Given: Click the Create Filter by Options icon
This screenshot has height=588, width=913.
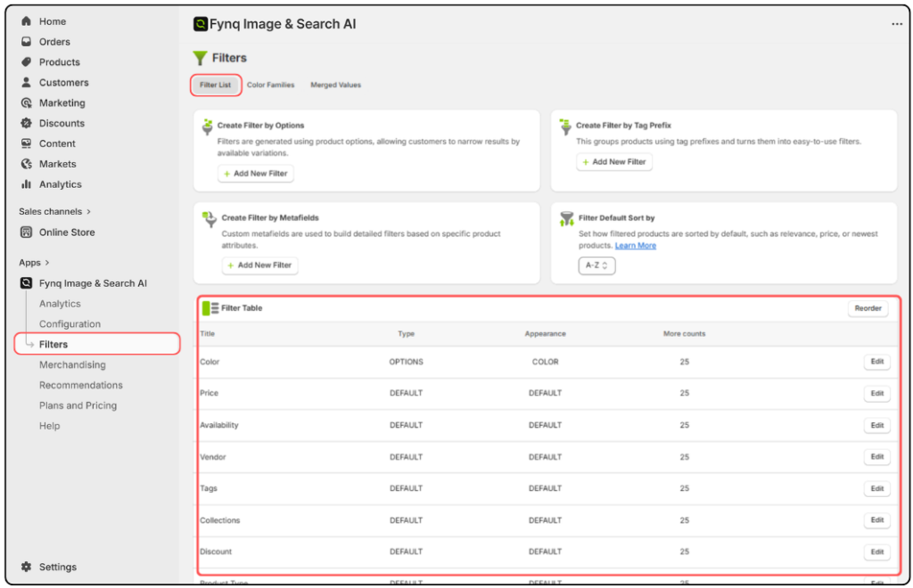Looking at the screenshot, I should (207, 127).
